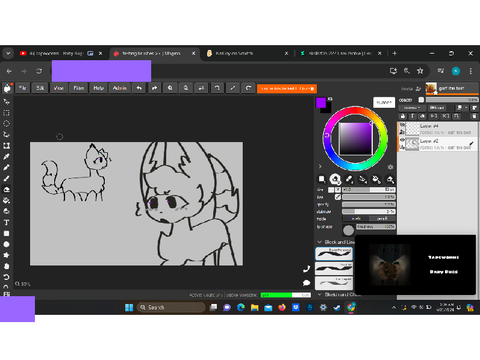
Task: Adjust the stabilizer slider
Action: pos(369,212)
